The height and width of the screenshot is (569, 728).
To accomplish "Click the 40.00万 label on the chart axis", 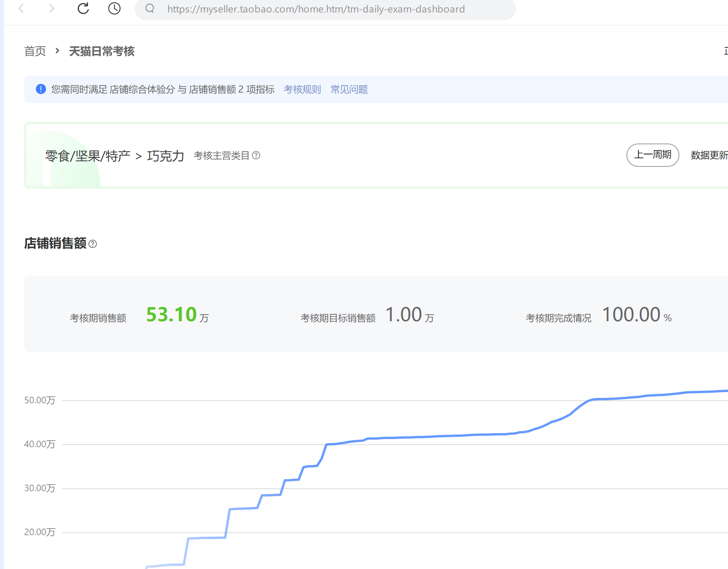I will (x=40, y=444).
